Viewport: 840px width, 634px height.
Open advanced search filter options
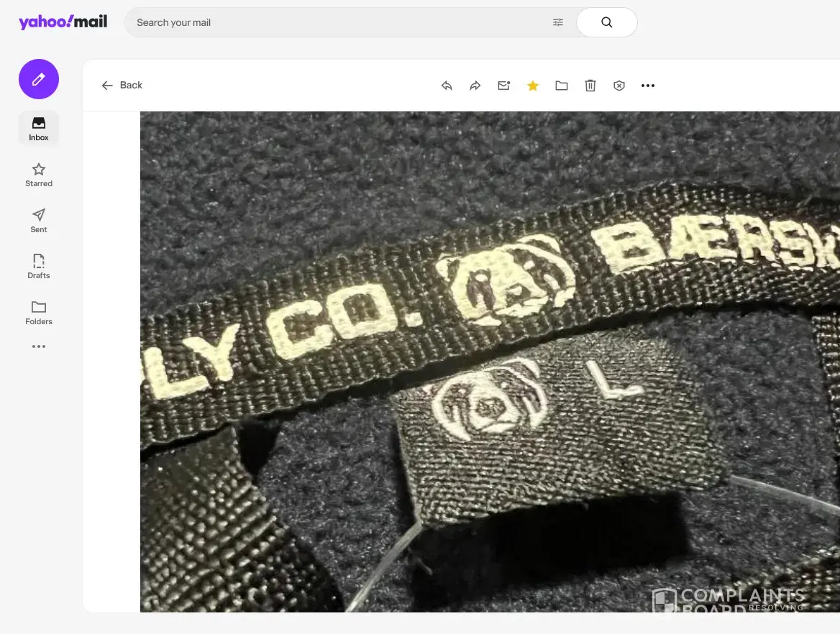click(558, 22)
